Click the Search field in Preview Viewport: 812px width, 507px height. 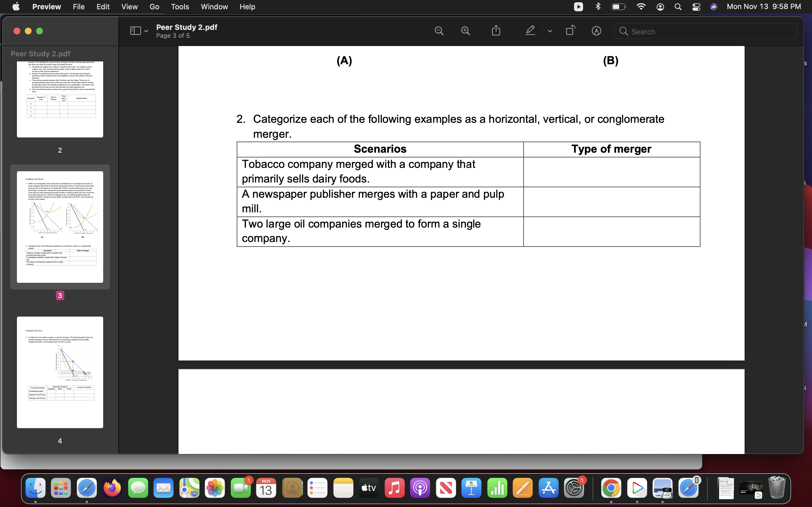pyautogui.click(x=705, y=31)
